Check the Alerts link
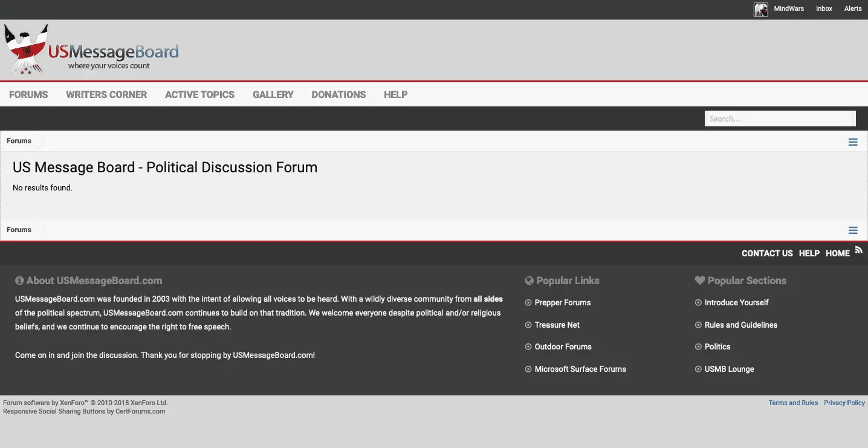The width and height of the screenshot is (868, 448). 853,9
